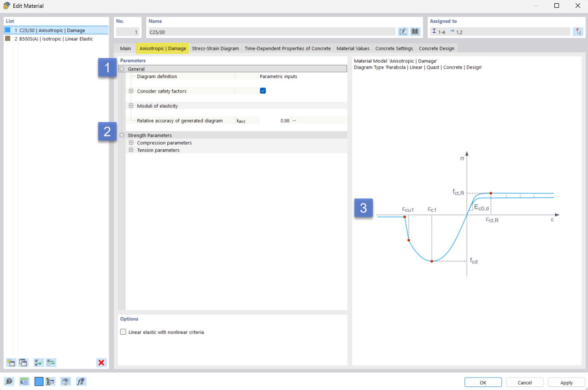The image size is (588, 390).
Task: Edit the material name comment
Action: [x=403, y=31]
